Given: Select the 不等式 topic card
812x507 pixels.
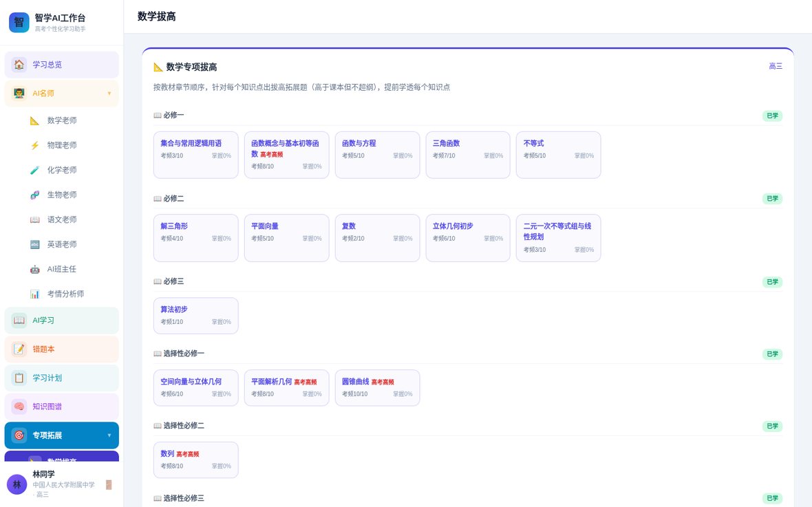Looking at the screenshot, I should (x=558, y=155).
